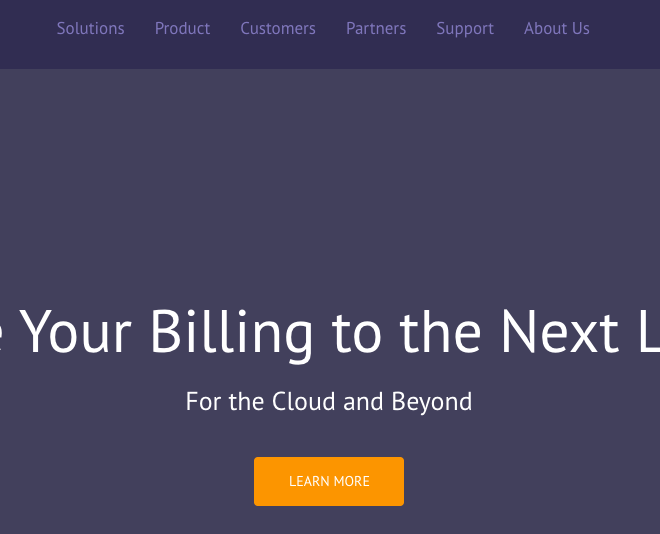Image resolution: width=660 pixels, height=534 pixels.
Task: Go to the Customers page
Action: coord(278,29)
